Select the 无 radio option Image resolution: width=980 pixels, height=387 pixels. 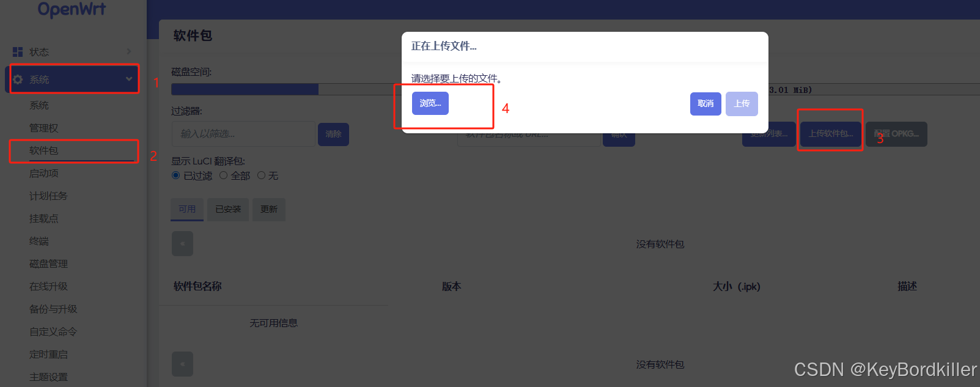[262, 175]
